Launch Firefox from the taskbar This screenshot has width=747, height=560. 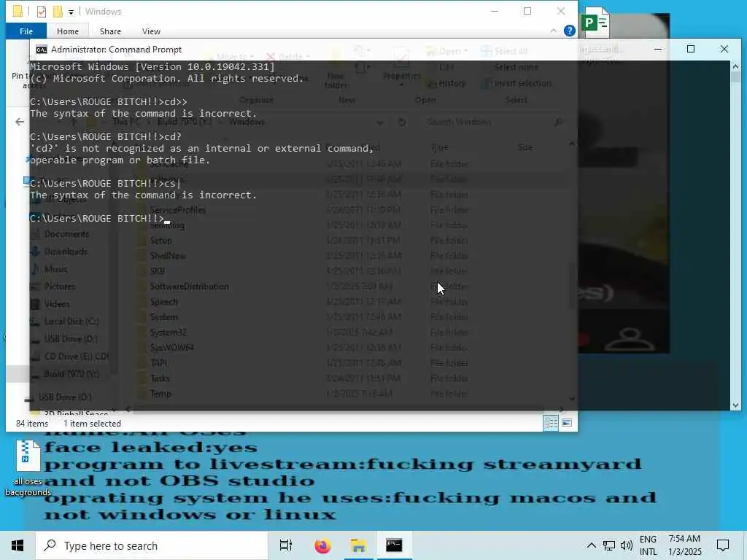[322, 545]
